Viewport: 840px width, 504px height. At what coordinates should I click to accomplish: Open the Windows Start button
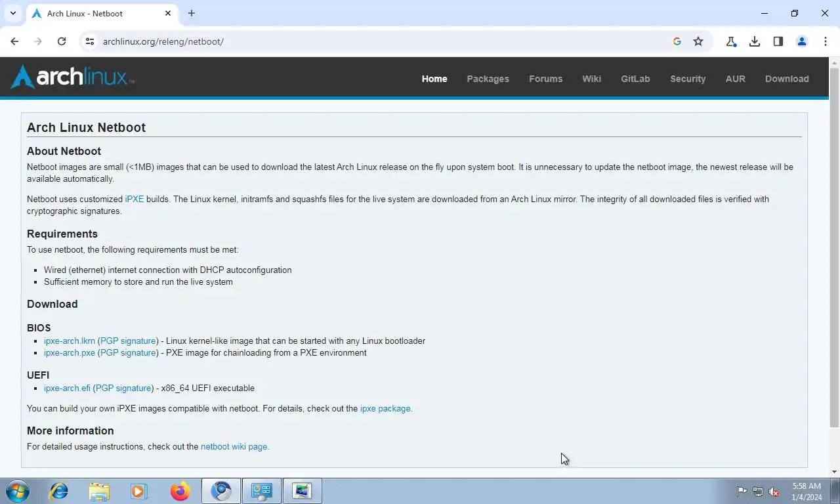pyautogui.click(x=18, y=491)
